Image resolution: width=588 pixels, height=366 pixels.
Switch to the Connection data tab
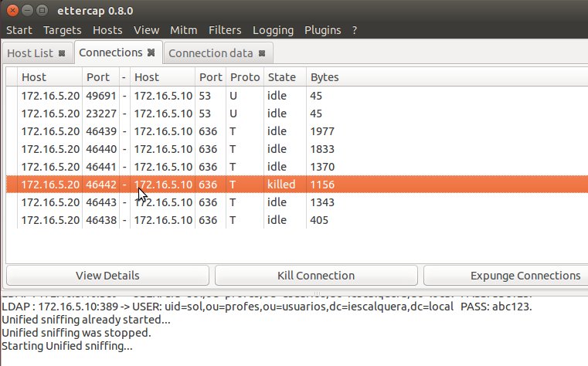click(218, 53)
